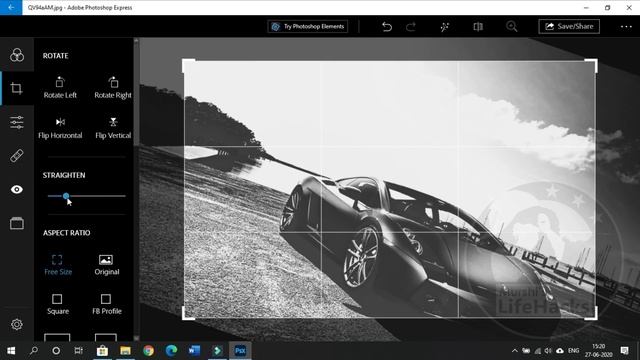Go back using the blue arrow
Viewport: 640px width, 360px height.
click(11, 7)
